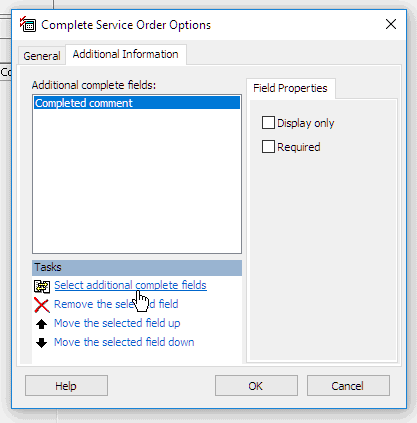Click the black down arrow icon
The width and height of the screenshot is (417, 423).
pos(42,343)
